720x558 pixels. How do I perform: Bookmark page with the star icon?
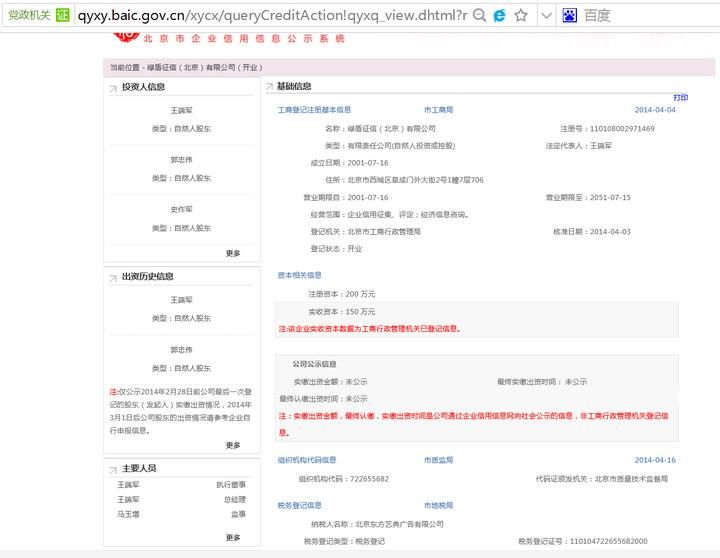(520, 16)
